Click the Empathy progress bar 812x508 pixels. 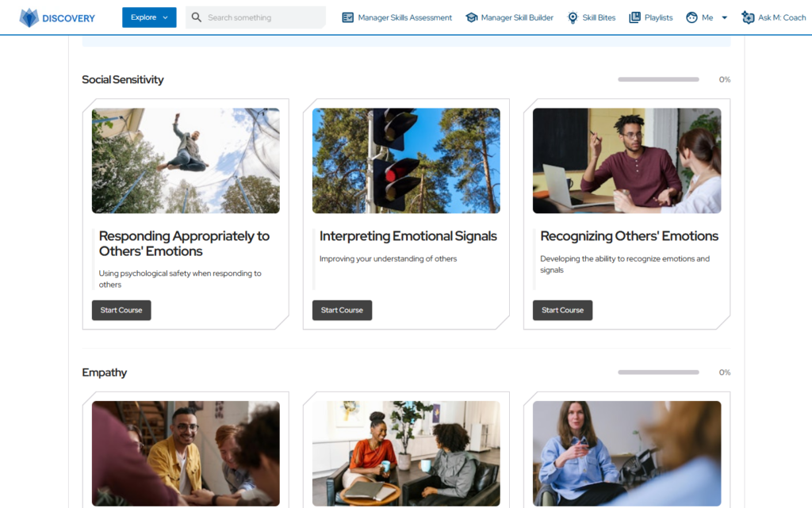pyautogui.click(x=658, y=372)
